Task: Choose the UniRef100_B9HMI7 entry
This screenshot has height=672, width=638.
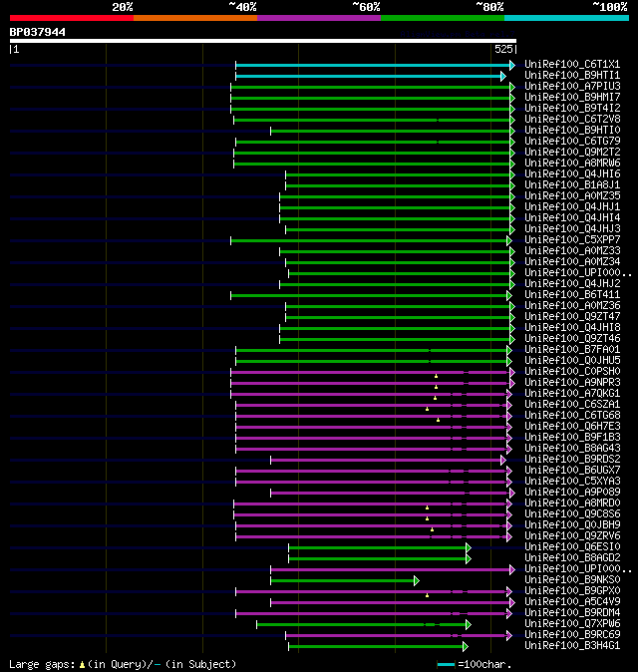Action: [x=572, y=98]
